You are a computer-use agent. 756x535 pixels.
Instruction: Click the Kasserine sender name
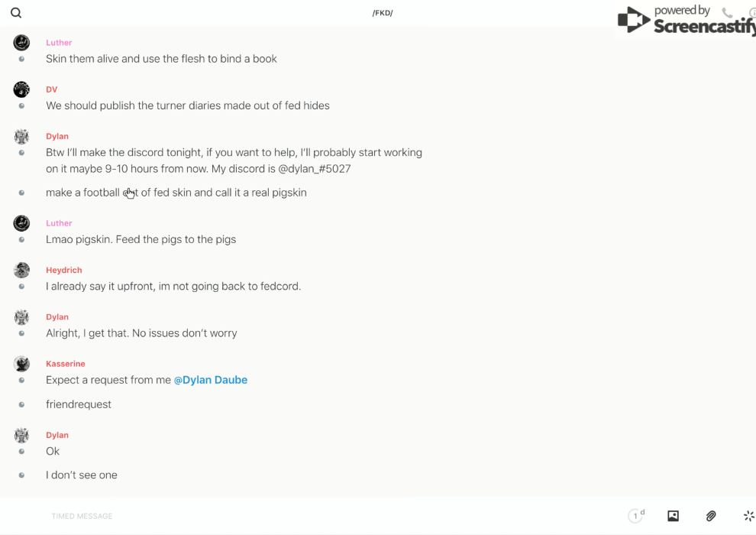[x=66, y=364]
